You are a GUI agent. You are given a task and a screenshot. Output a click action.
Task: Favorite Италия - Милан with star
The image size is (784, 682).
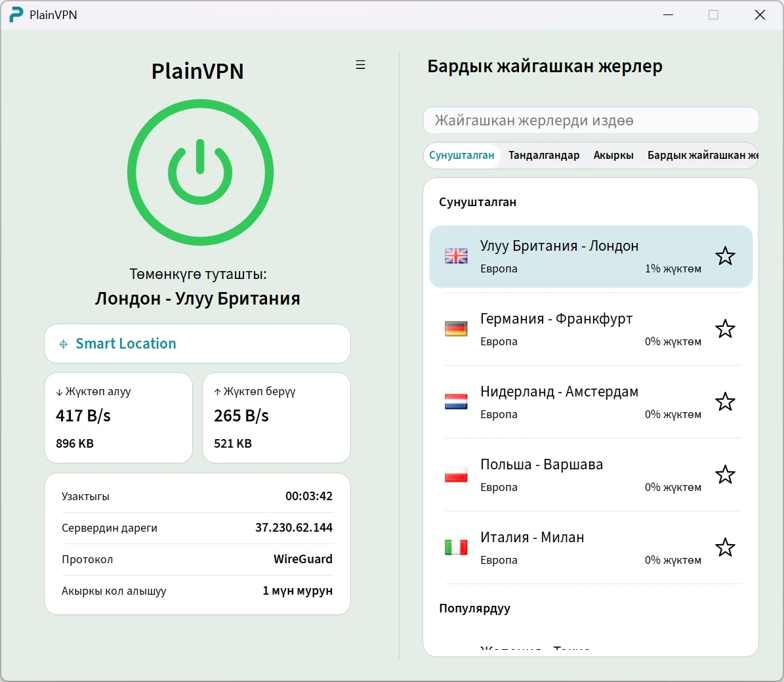725,547
